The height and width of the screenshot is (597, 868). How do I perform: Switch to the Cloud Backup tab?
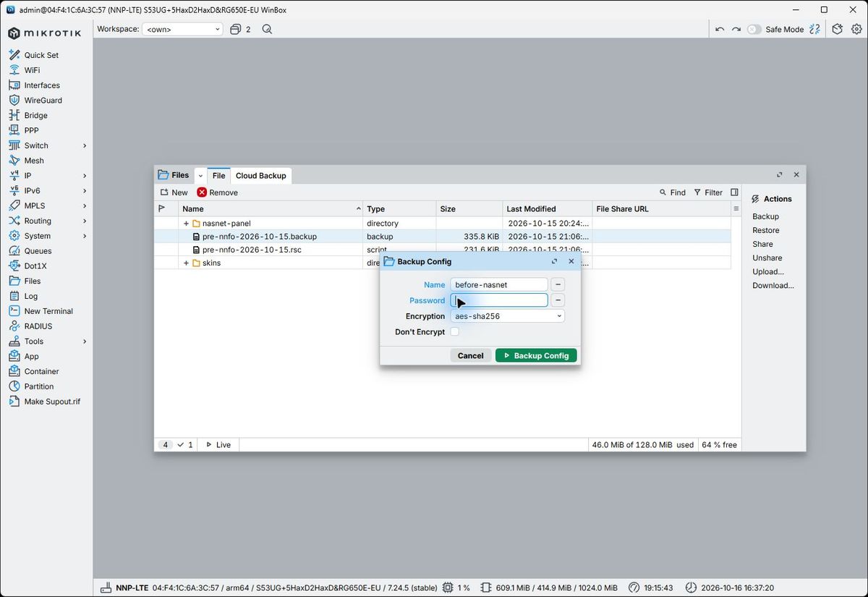pyautogui.click(x=261, y=175)
